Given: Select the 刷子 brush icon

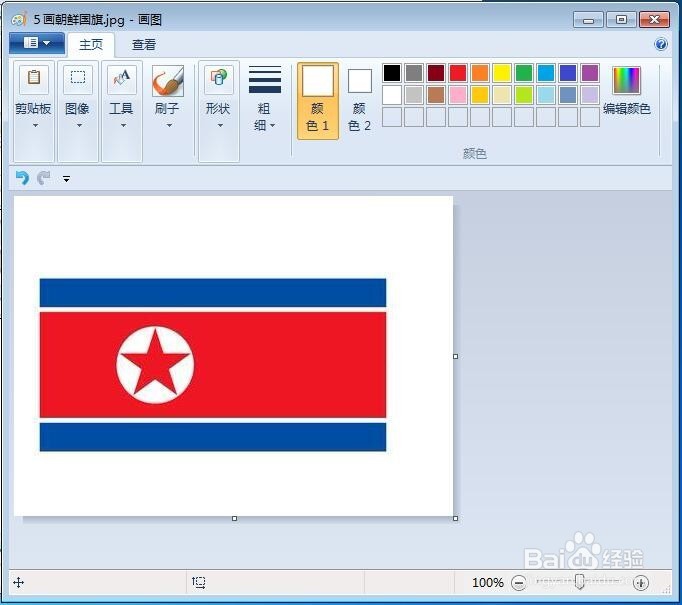Looking at the screenshot, I should coord(168,80).
